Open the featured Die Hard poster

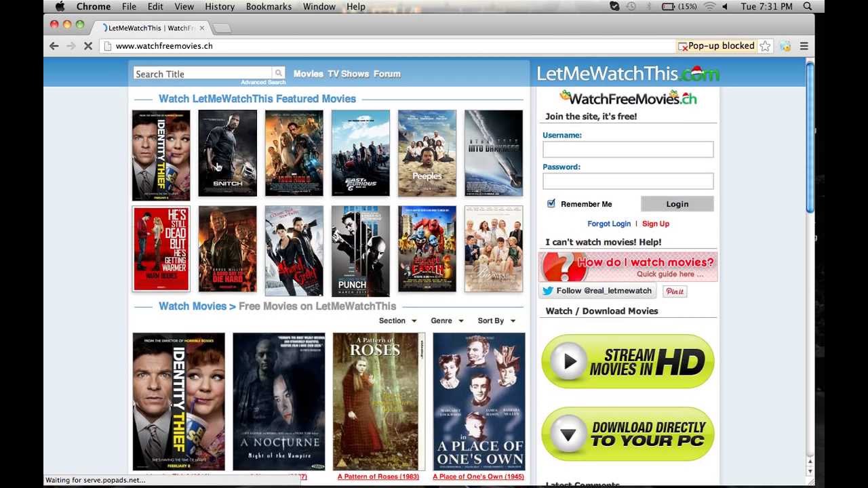point(228,249)
